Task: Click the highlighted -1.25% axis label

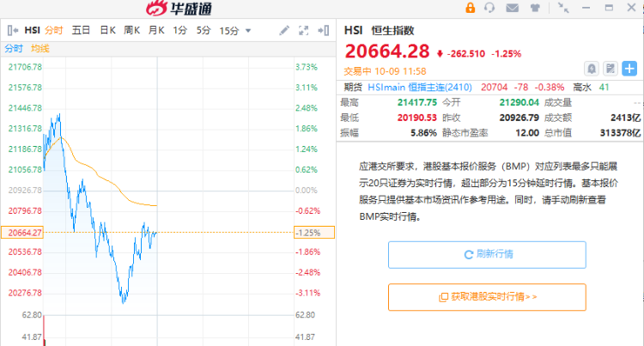Action: tap(314, 233)
